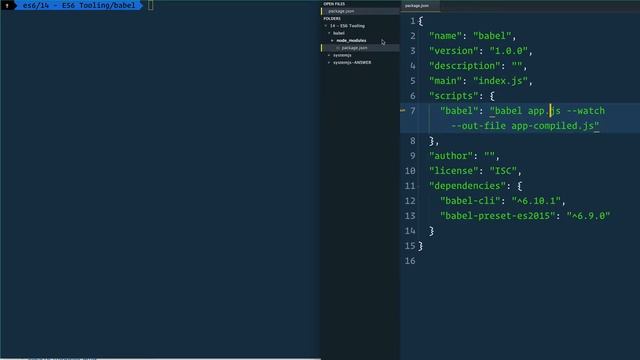
Task: Select package.json under Open Files
Action: point(341,11)
